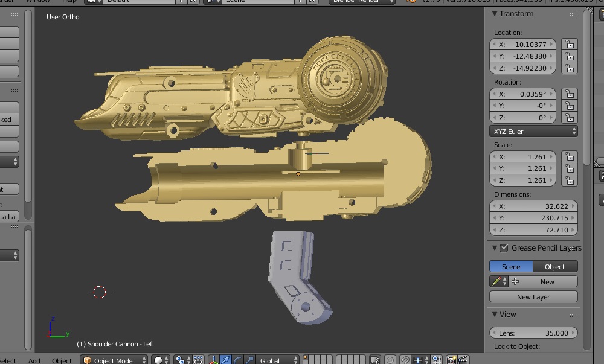Render OpenGL animation with clapperboard icon
Screen dimensions: 604x364
click(x=463, y=360)
